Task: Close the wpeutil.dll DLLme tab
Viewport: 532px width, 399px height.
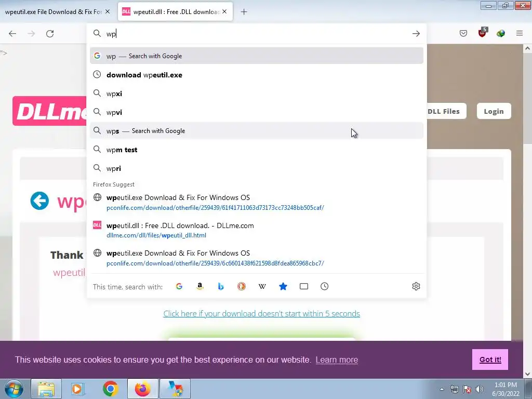Action: (x=224, y=11)
